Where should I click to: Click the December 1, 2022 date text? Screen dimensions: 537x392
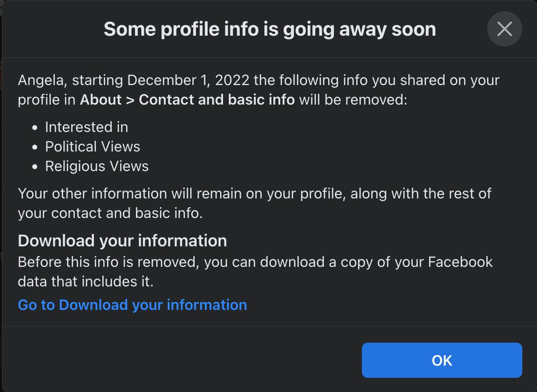point(188,81)
